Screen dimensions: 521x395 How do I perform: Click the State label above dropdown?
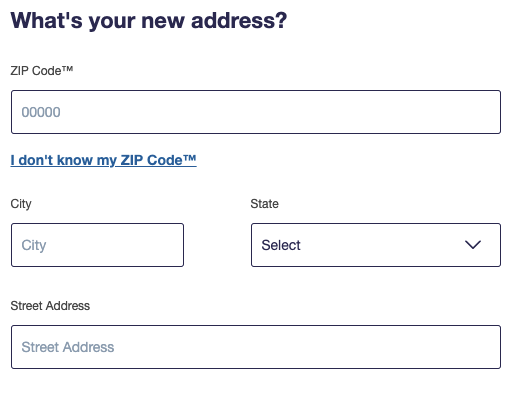pos(264,204)
